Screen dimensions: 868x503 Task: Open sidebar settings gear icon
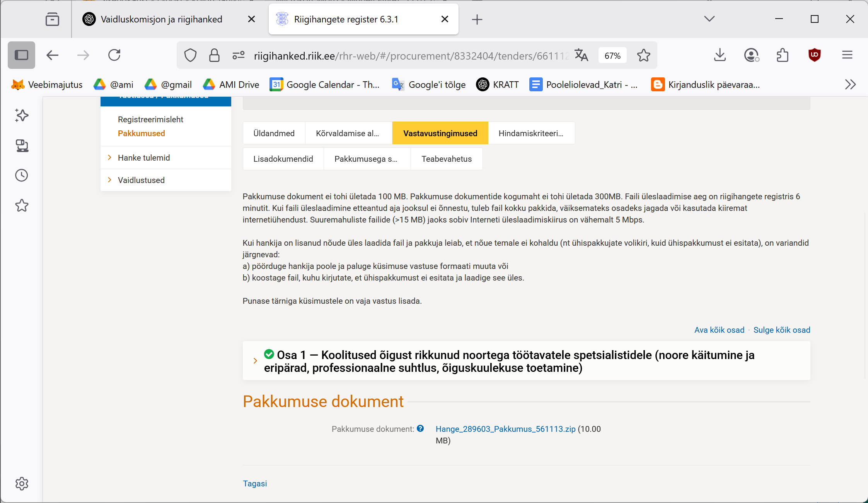(x=22, y=484)
